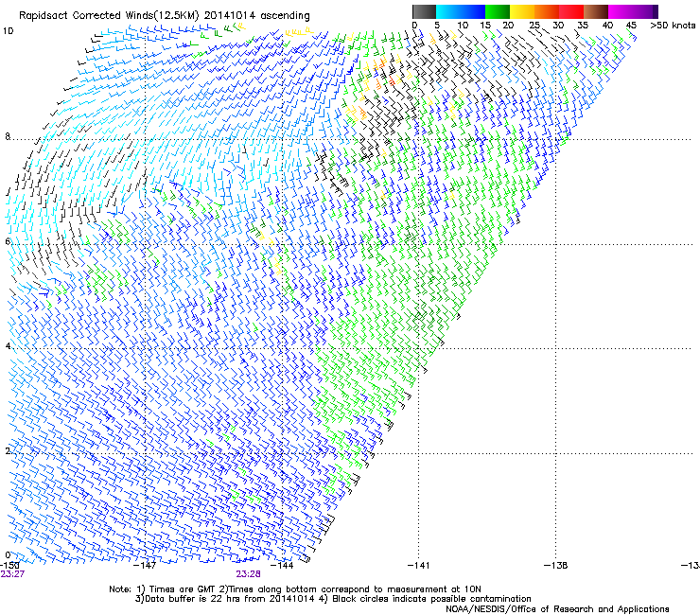Image resolution: width=700 pixels, height=615 pixels.
Task: Click the 'Times are GMT' note line
Action: pyautogui.click(x=295, y=589)
